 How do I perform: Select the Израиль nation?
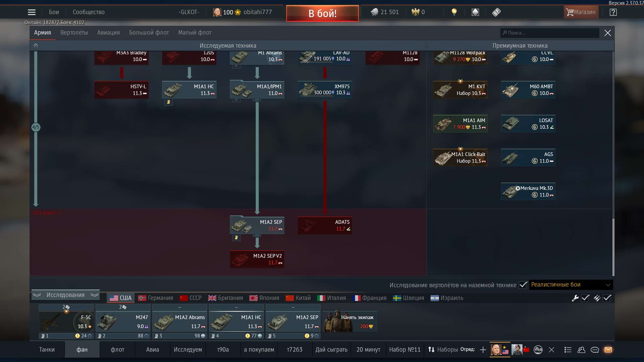point(447,298)
